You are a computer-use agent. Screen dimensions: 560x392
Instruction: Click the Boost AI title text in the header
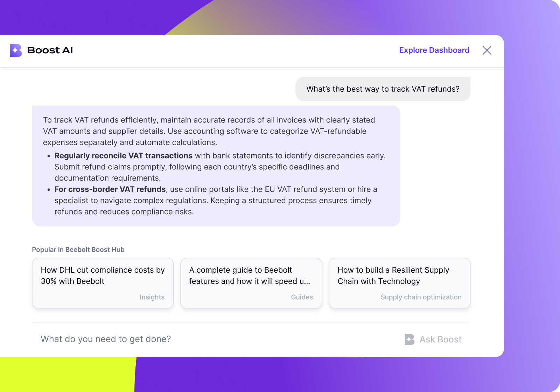(x=50, y=50)
